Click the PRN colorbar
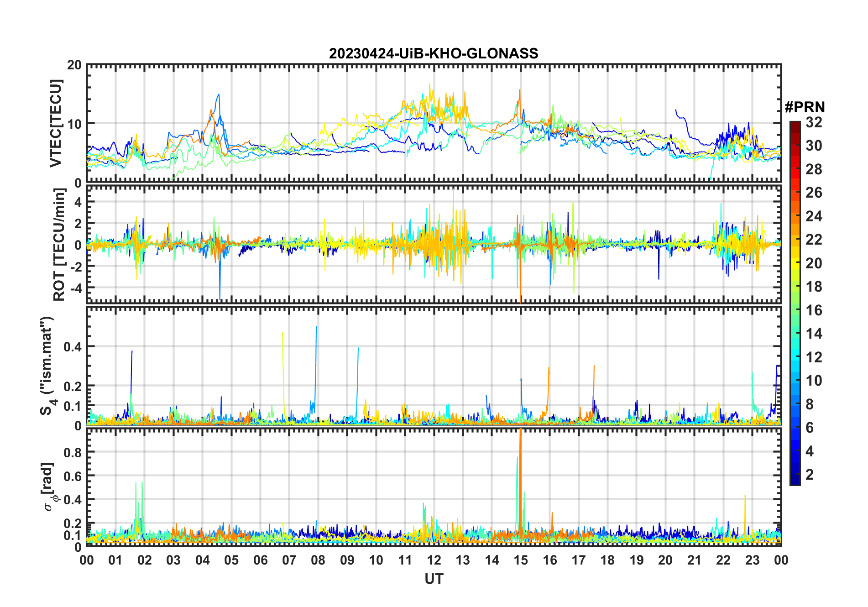The width and height of the screenshot is (868, 607). point(795,303)
